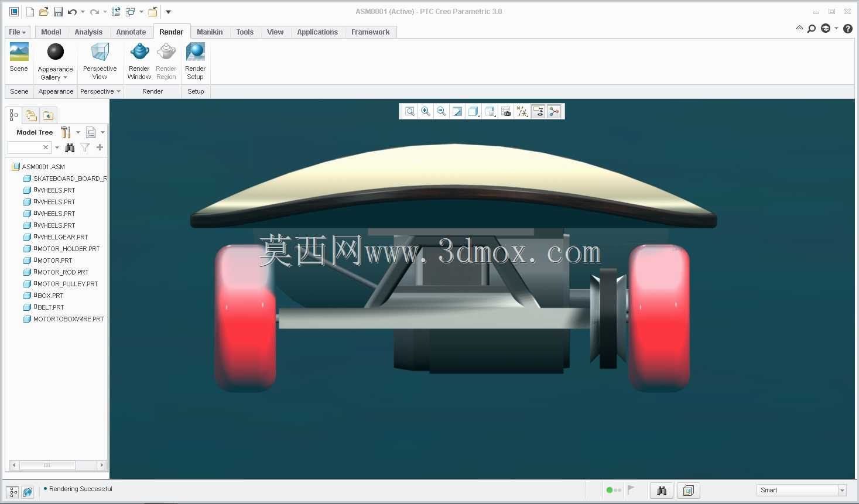This screenshot has width=859, height=504.
Task: Click the model tree horizontal scrollbar
Action: [x=47, y=465]
